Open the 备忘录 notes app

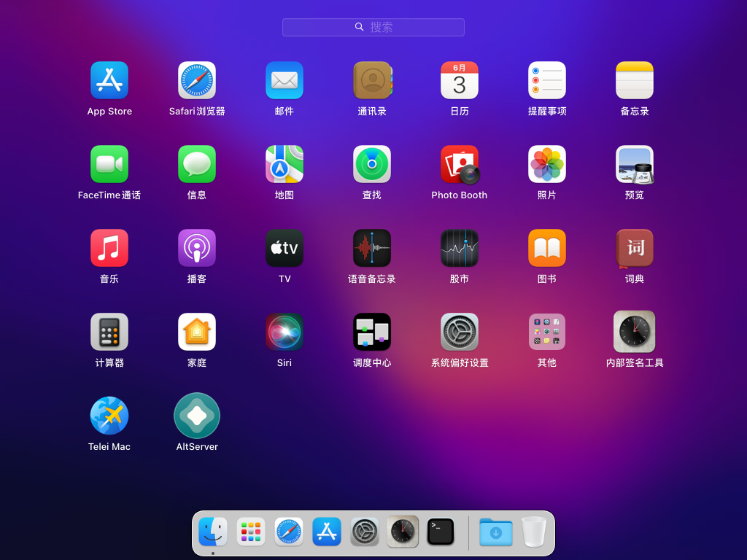click(635, 80)
